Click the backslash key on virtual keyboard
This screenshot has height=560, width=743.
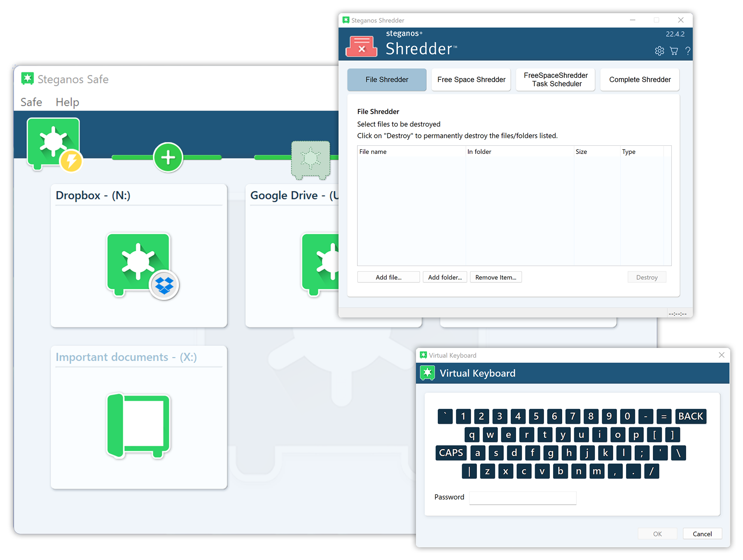click(678, 453)
